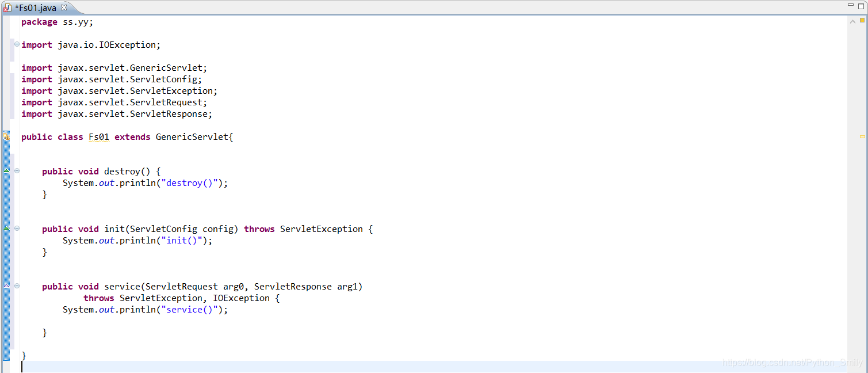Click the override marker beside init()
Viewport: 868px width, 373px height.
coord(6,229)
